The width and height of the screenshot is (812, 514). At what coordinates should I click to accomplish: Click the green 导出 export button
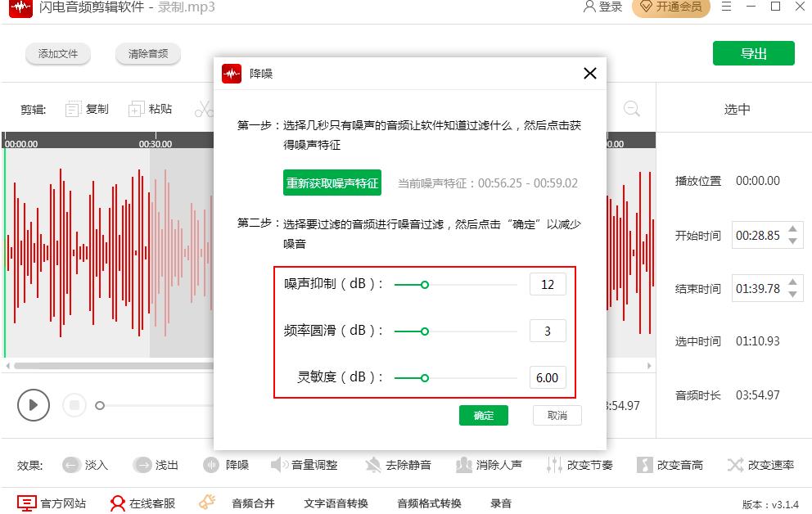[x=754, y=53]
